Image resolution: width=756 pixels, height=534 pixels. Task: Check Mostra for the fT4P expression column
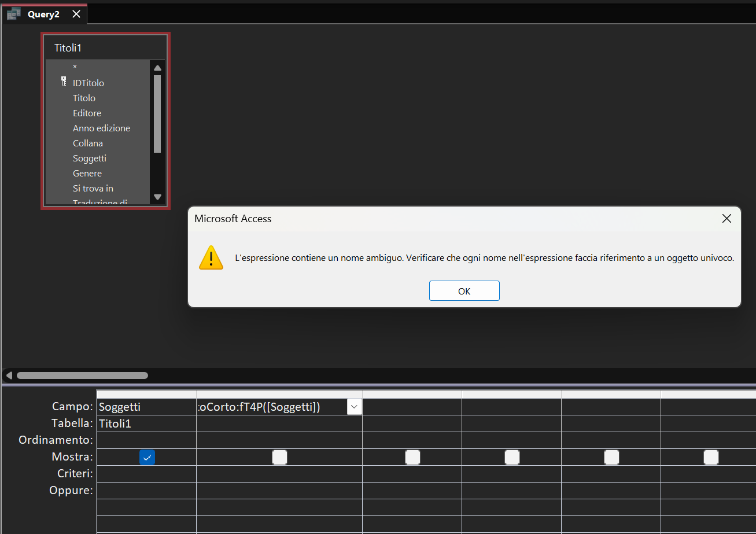pyautogui.click(x=279, y=457)
